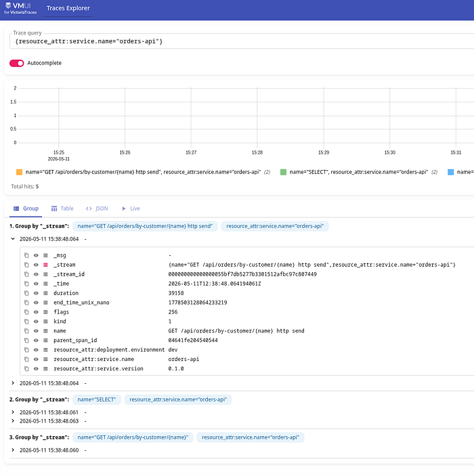This screenshot has height=476, width=474.
Task: Click duration value 39158
Action: tap(176, 293)
